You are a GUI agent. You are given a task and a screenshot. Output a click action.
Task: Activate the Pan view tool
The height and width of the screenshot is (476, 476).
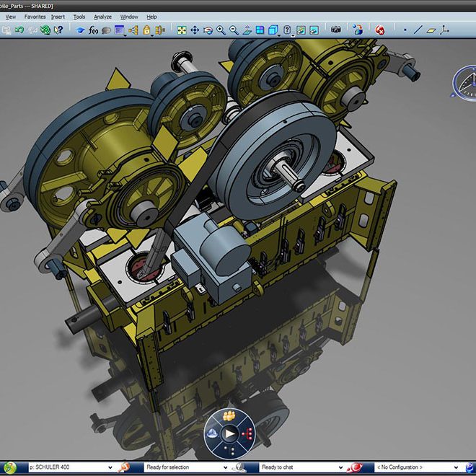[x=195, y=30]
